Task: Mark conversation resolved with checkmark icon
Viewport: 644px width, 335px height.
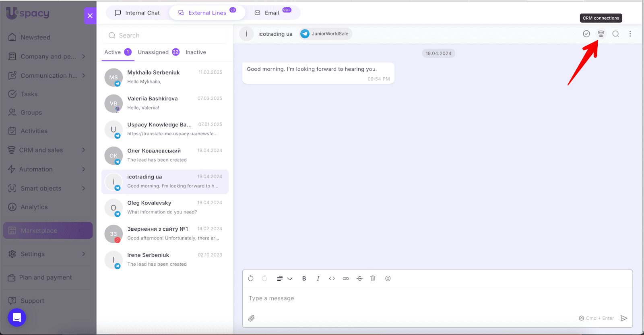Action: [x=586, y=34]
